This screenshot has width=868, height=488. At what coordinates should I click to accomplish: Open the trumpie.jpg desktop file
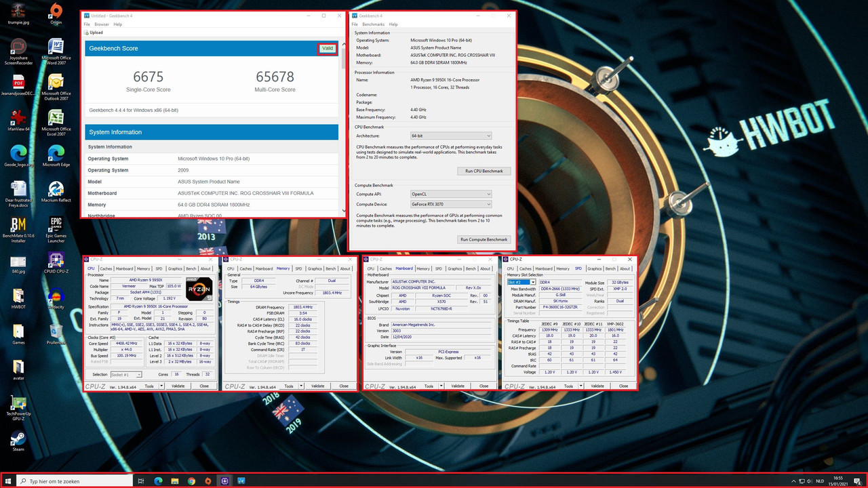[18, 13]
